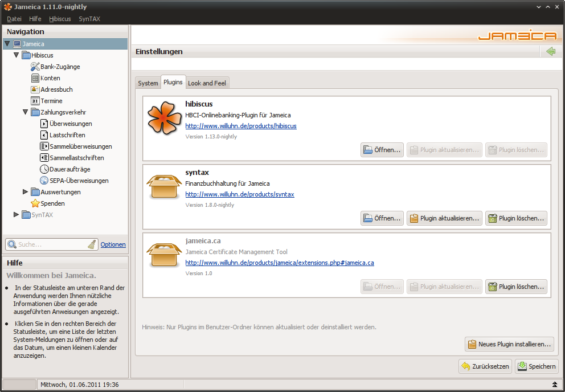Open the hibiscus product URL link
Screen dimensions: 565x392
(241, 126)
